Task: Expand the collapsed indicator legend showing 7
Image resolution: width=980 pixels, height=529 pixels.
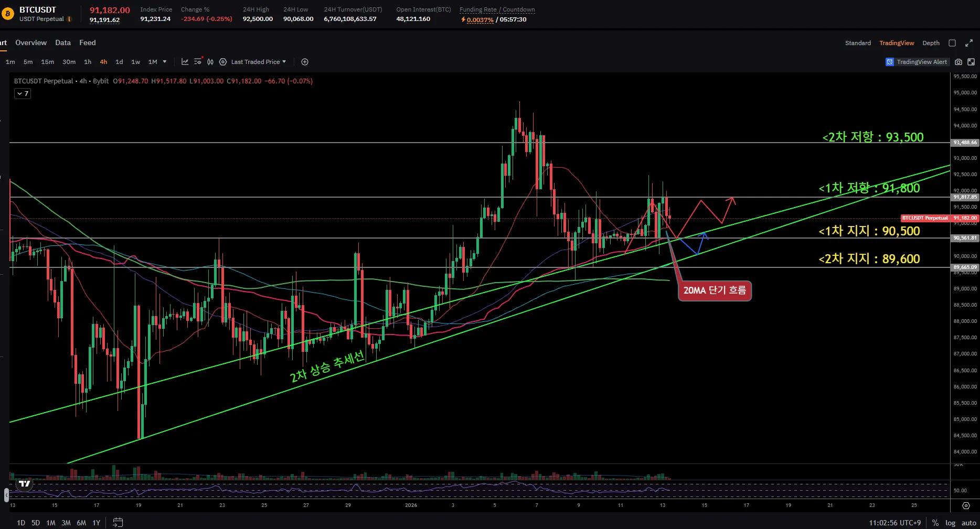Action: [x=23, y=94]
